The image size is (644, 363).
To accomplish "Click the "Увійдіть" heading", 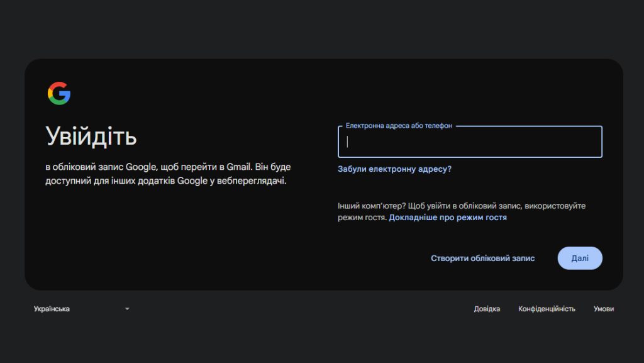I will [91, 136].
